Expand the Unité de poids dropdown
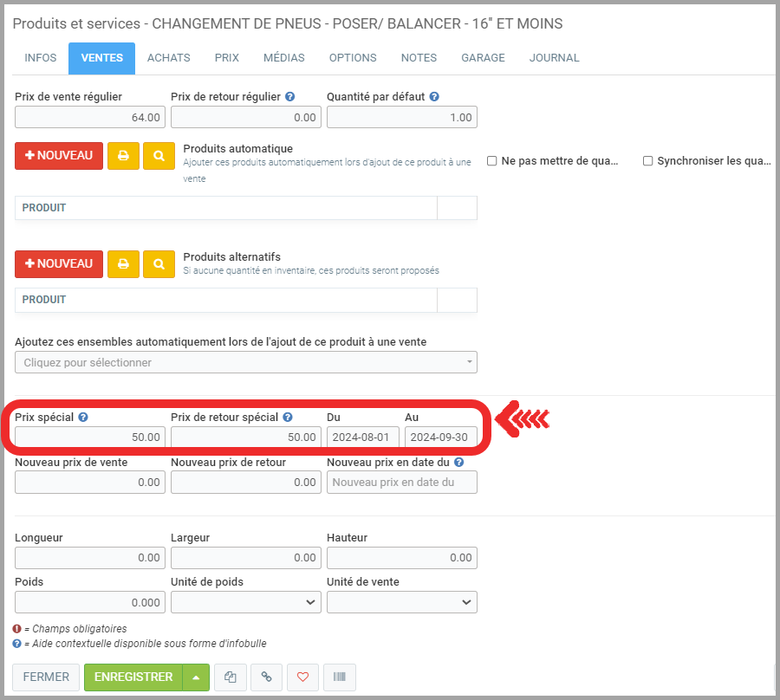 point(246,602)
